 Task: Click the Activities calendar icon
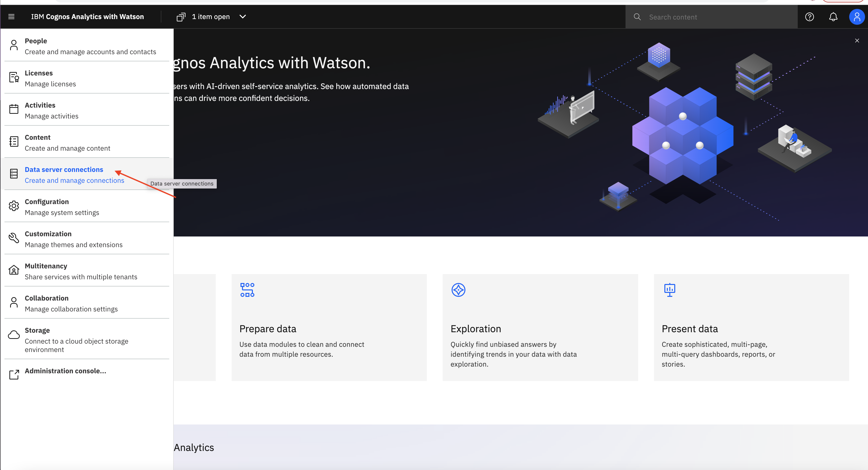click(x=14, y=109)
